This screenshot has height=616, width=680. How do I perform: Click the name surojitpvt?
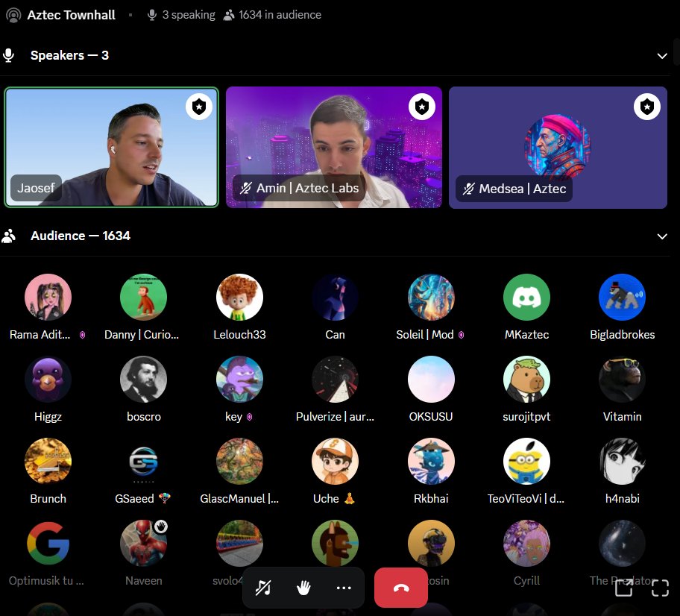click(x=526, y=417)
